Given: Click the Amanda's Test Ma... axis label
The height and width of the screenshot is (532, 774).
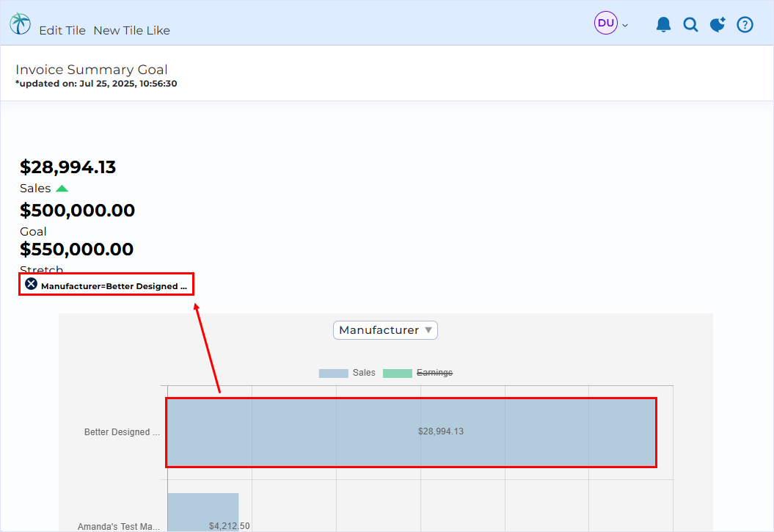Looking at the screenshot, I should [118, 527].
